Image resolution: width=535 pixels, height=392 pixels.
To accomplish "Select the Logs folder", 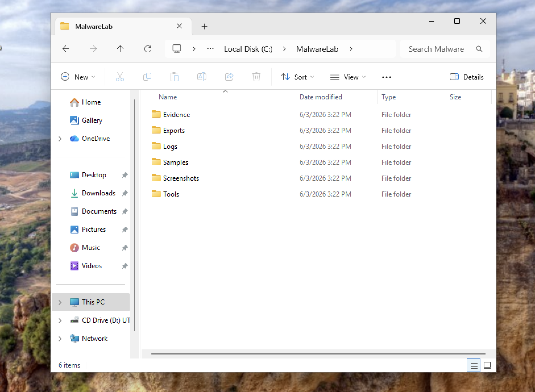I will coord(164,146).
